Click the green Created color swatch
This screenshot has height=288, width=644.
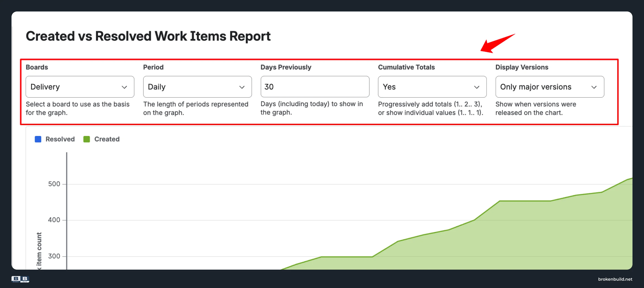pos(87,139)
